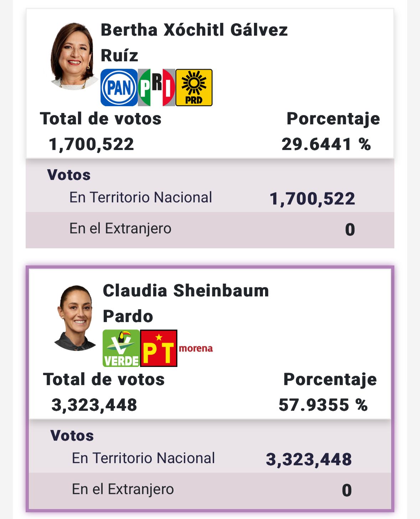420x519 pixels.
Task: Click the PRI party logo
Action: (157, 88)
